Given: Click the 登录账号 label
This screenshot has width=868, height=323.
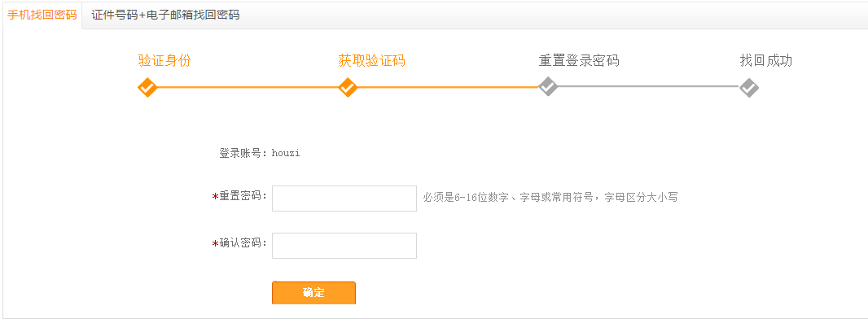Looking at the screenshot, I should tap(240, 153).
